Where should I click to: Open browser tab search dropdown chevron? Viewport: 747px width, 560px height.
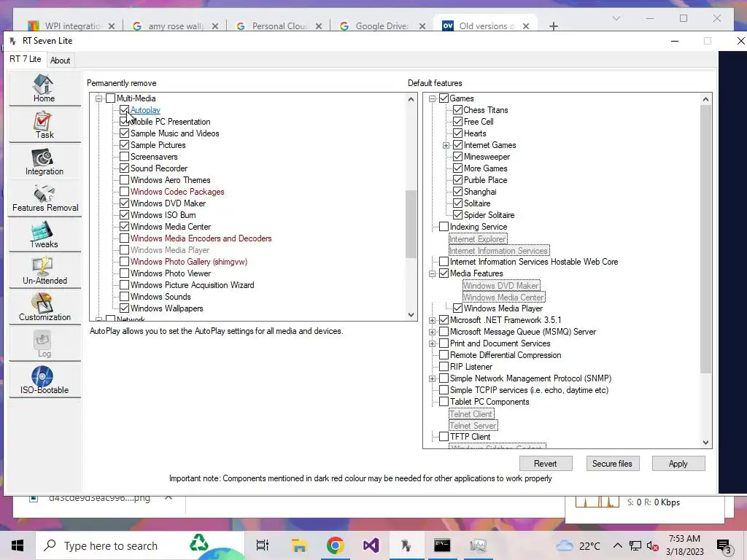click(616, 18)
